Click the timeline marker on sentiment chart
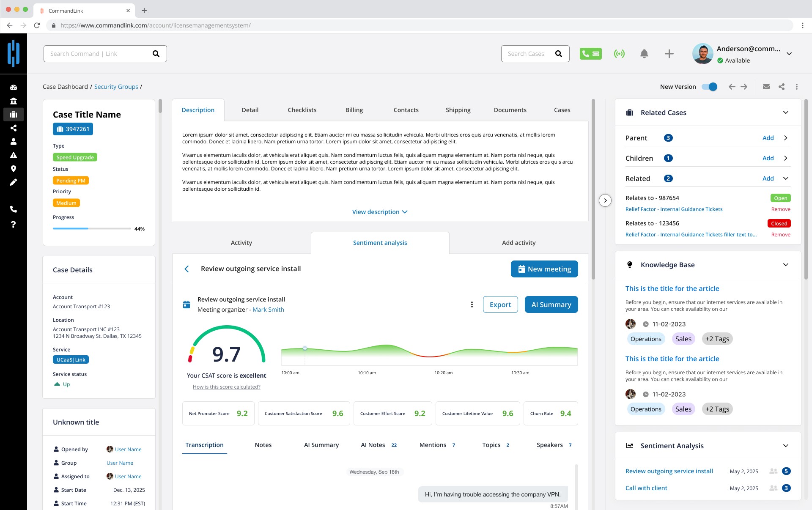The image size is (812, 510). [x=305, y=348]
